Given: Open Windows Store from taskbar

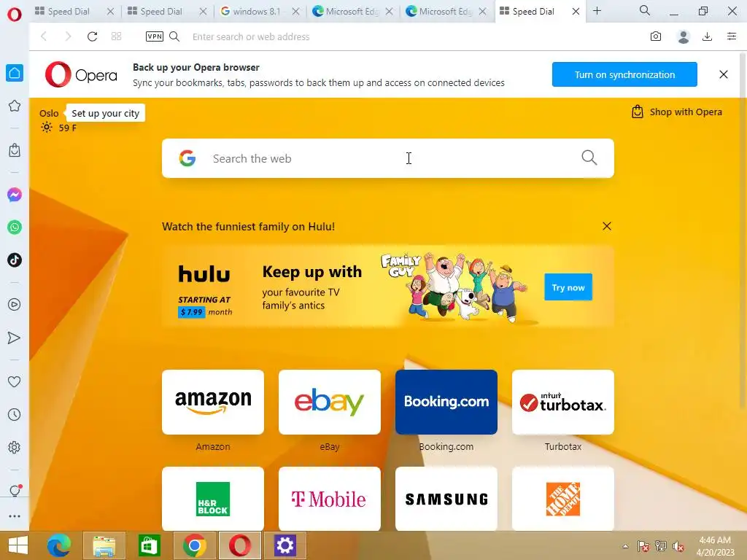Looking at the screenshot, I should tap(149, 545).
